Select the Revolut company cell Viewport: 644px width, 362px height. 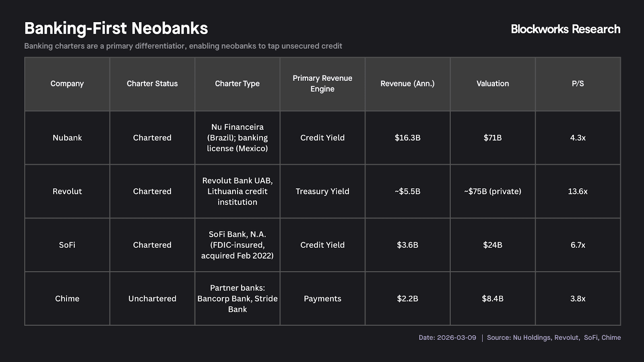pyautogui.click(x=67, y=191)
